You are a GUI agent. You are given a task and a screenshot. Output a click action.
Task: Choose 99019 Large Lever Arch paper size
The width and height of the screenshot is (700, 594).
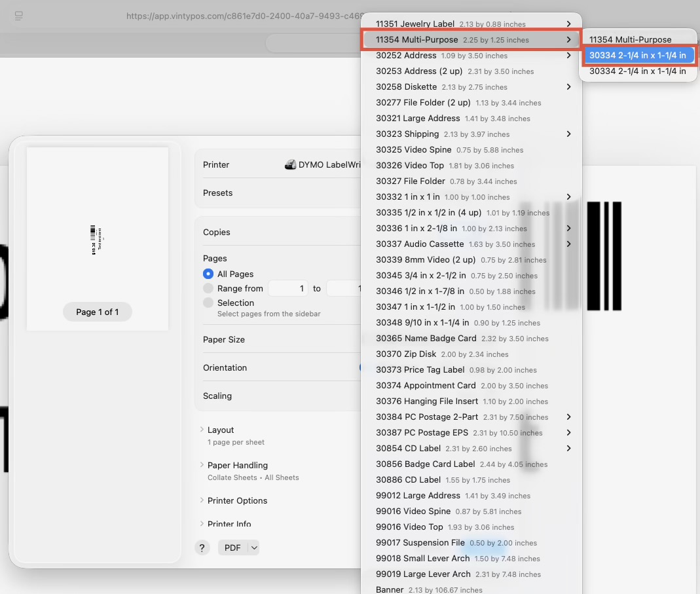click(471, 574)
